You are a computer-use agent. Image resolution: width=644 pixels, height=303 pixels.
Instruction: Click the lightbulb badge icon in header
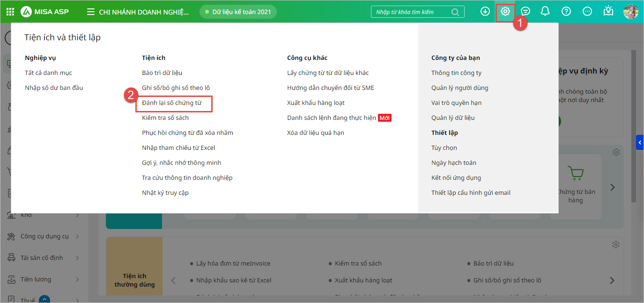(608, 11)
